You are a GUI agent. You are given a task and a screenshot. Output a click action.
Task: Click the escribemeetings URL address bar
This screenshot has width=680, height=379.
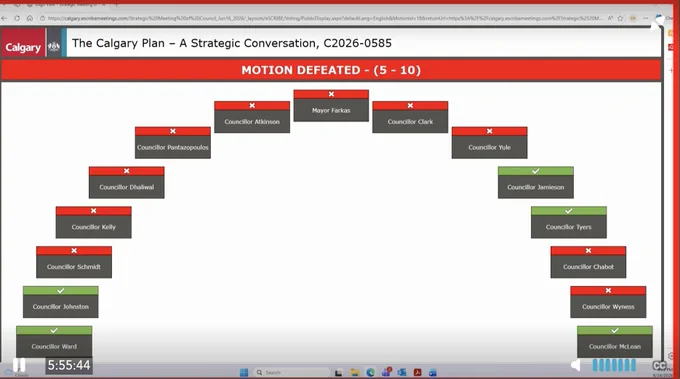[324, 18]
